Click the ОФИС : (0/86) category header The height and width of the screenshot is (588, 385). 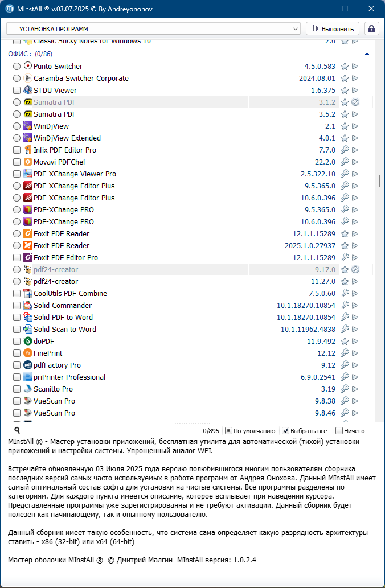[30, 54]
